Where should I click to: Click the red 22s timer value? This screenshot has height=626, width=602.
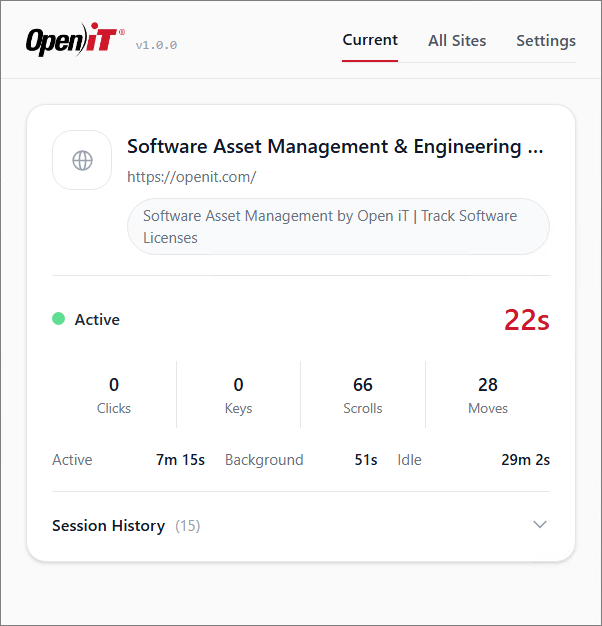pos(527,320)
